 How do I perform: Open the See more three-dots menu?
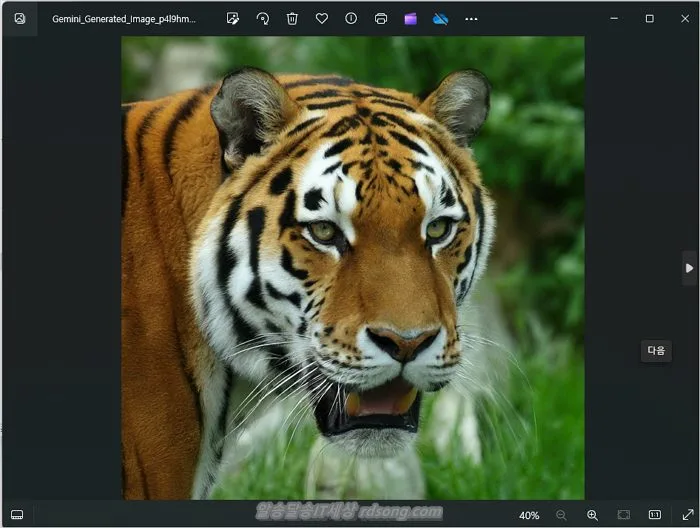click(x=471, y=19)
